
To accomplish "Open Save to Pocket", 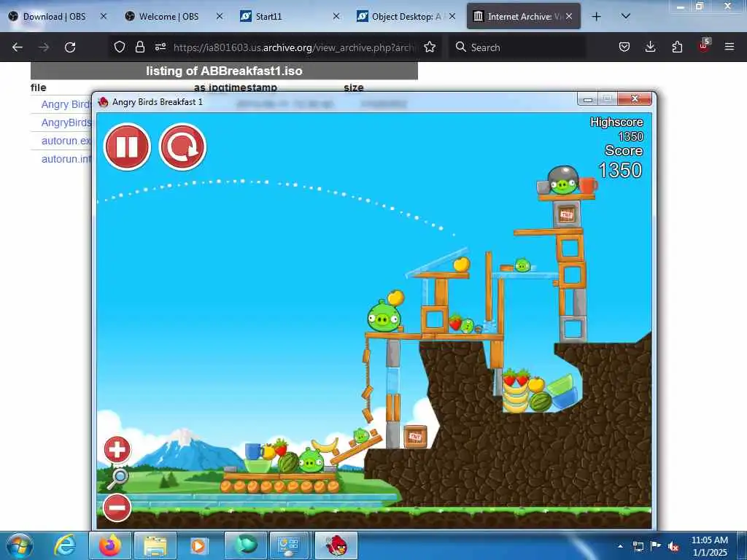I will (x=624, y=47).
